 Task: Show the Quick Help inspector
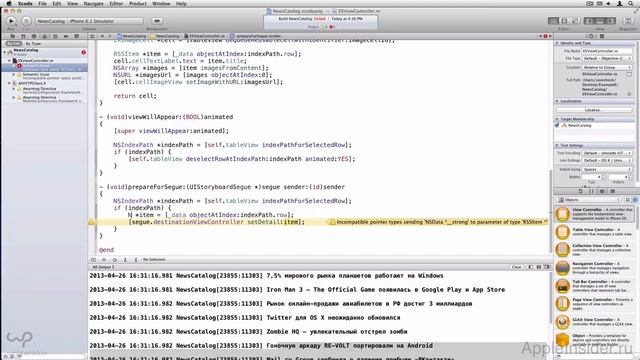pos(602,36)
